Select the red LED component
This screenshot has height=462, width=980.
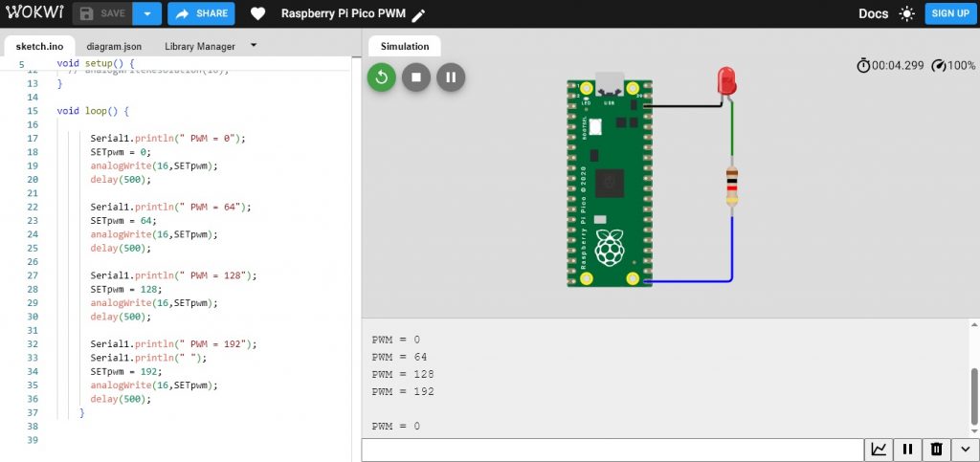pyautogui.click(x=726, y=80)
